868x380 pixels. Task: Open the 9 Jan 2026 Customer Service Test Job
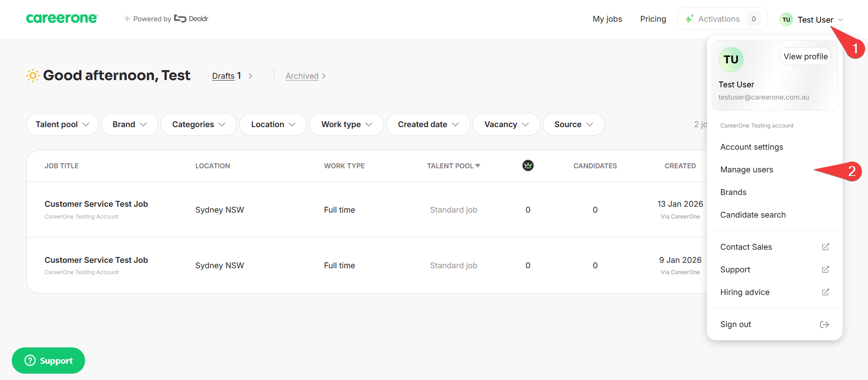tap(96, 260)
